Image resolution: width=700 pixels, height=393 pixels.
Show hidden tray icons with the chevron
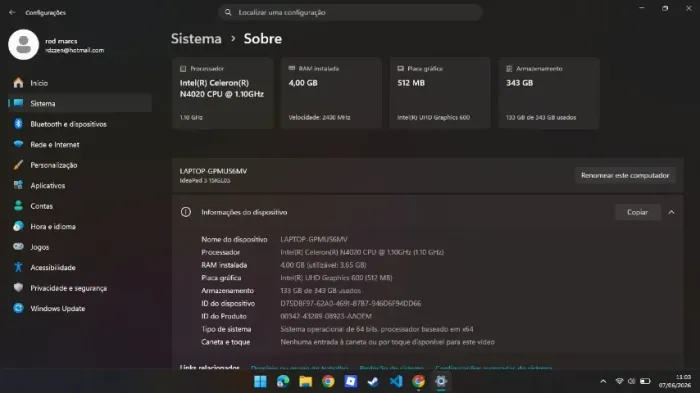coord(603,381)
